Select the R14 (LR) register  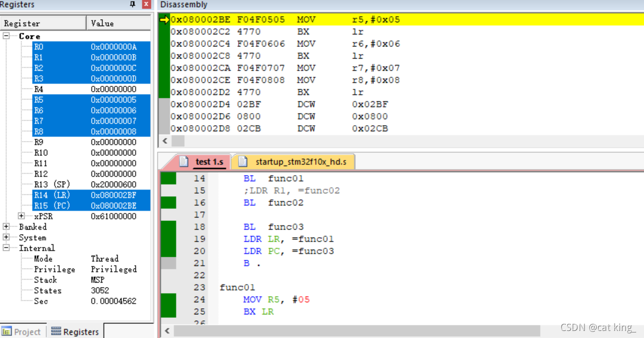pyautogui.click(x=91, y=195)
